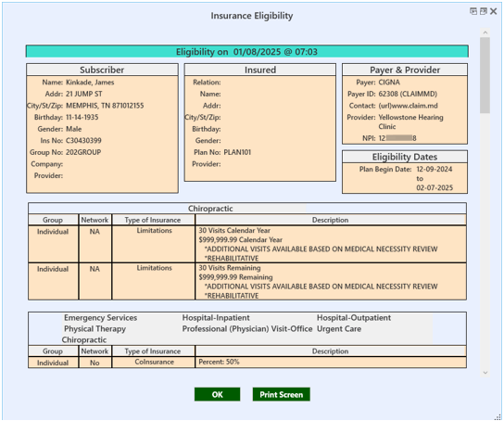Image resolution: width=504 pixels, height=421 pixels.
Task: Select '$999,999.99 Calendar Year'
Action: (241, 239)
